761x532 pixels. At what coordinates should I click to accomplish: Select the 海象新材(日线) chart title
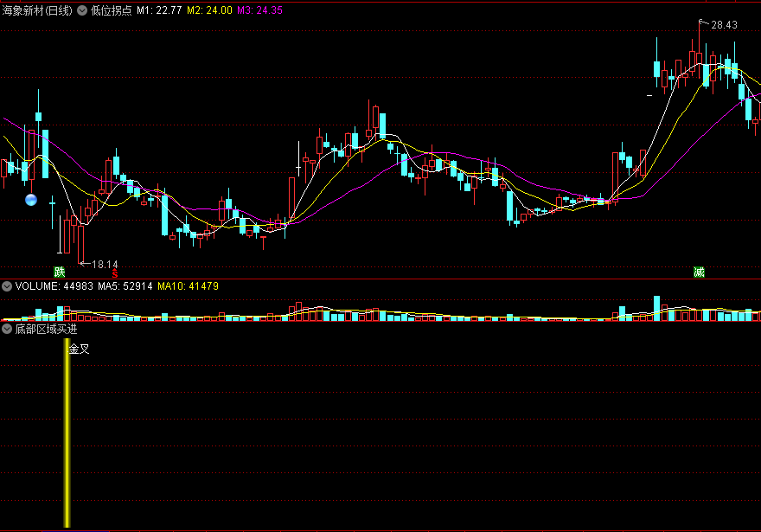pyautogui.click(x=37, y=10)
